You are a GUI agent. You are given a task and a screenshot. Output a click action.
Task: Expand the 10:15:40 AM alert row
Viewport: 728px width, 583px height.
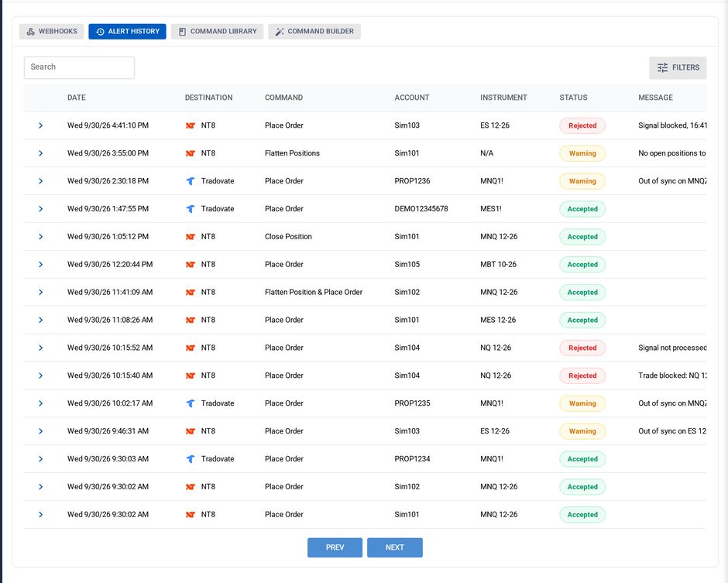(41, 376)
